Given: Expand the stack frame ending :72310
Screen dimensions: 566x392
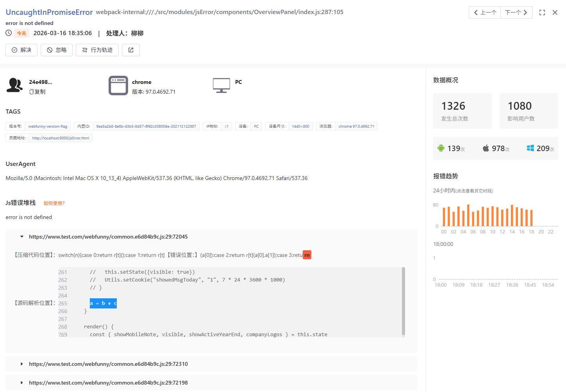Looking at the screenshot, I should [x=21, y=363].
